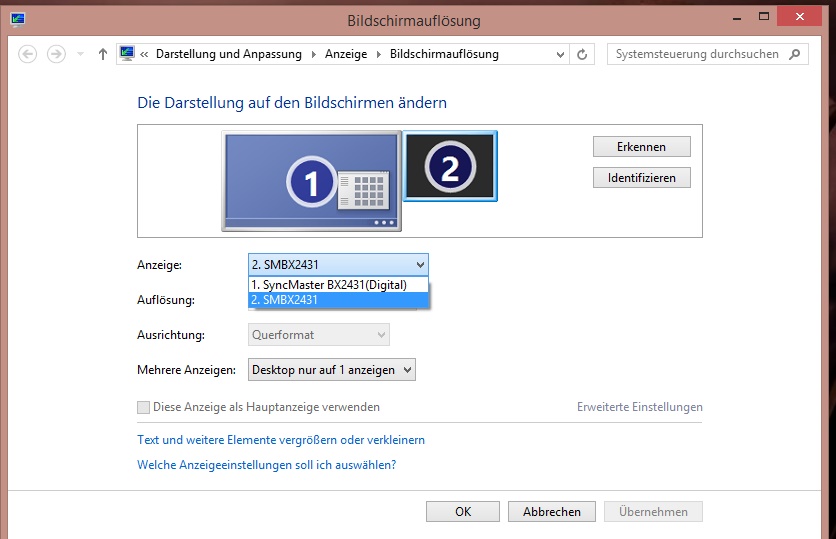Select monitor 2 thumbnail
This screenshot has height=539, width=836.
(450, 166)
